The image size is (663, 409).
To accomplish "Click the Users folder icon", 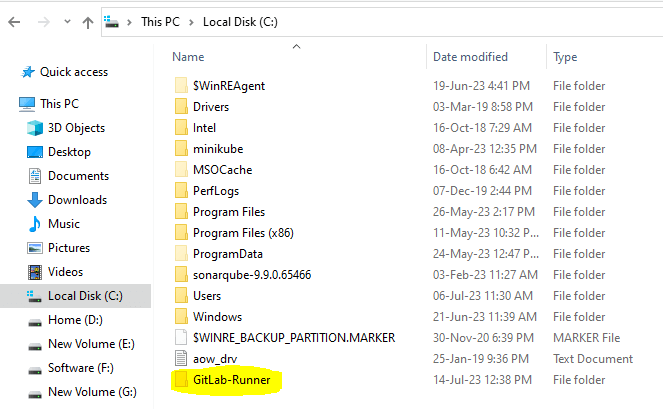I will tap(181, 296).
